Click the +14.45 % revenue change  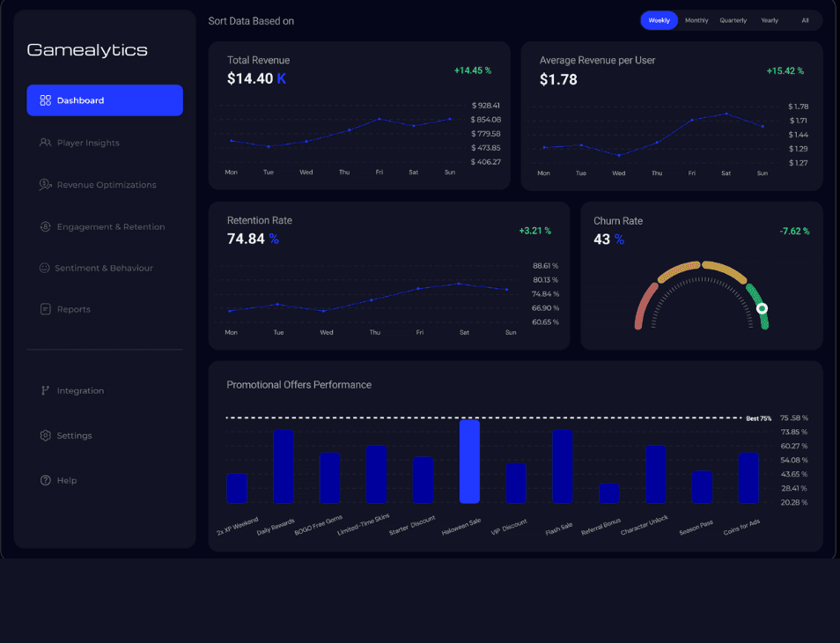click(x=473, y=70)
